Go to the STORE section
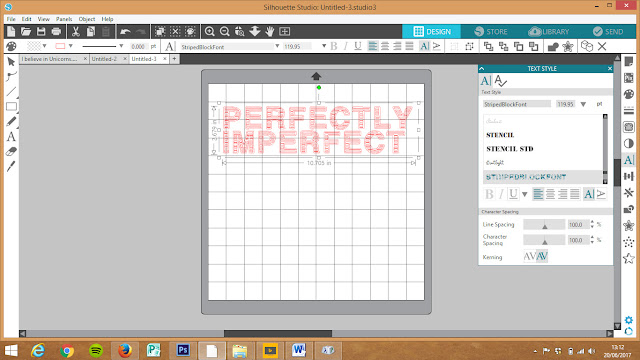This screenshot has width=640, height=360. tap(491, 31)
